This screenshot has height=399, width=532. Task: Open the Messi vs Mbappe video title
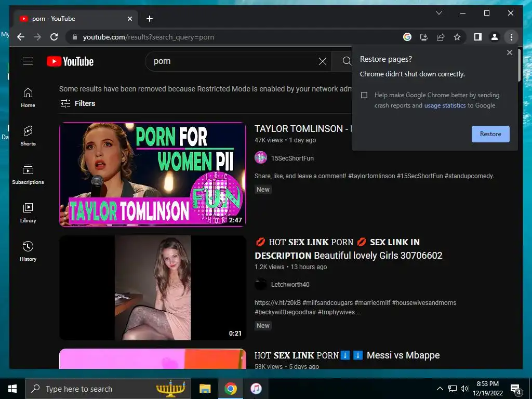coord(347,355)
